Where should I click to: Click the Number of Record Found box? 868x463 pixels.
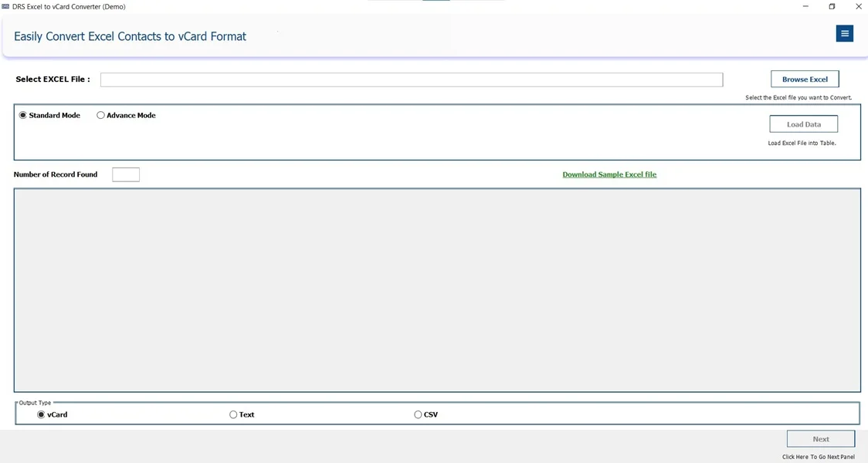[126, 174]
